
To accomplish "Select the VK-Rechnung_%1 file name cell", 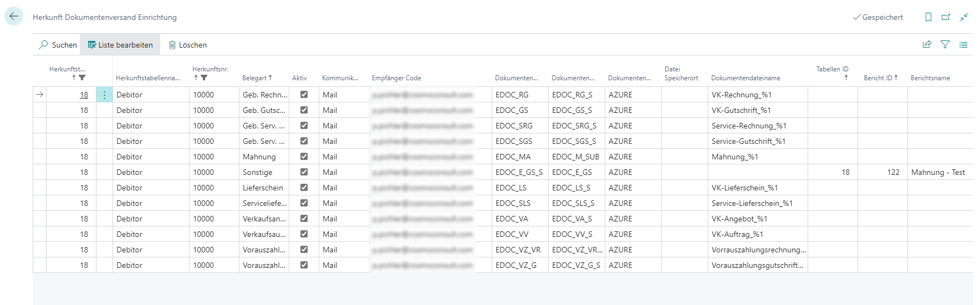I will (741, 95).
